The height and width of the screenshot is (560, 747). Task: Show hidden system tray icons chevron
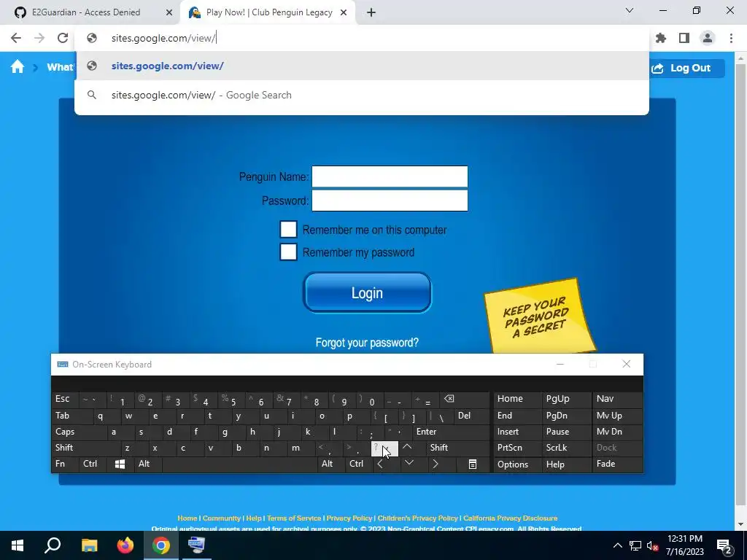[617, 545]
